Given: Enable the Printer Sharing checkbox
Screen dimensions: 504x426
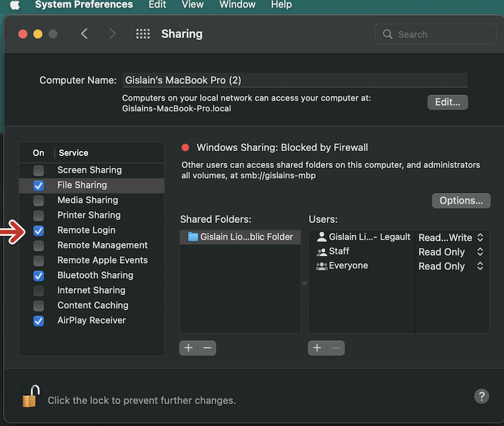Looking at the screenshot, I should (x=39, y=216).
